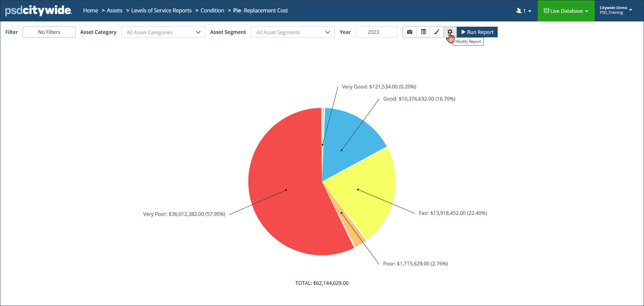Open Modify Report gear icon
Image resolution: width=644 pixels, height=306 pixels.
[450, 32]
